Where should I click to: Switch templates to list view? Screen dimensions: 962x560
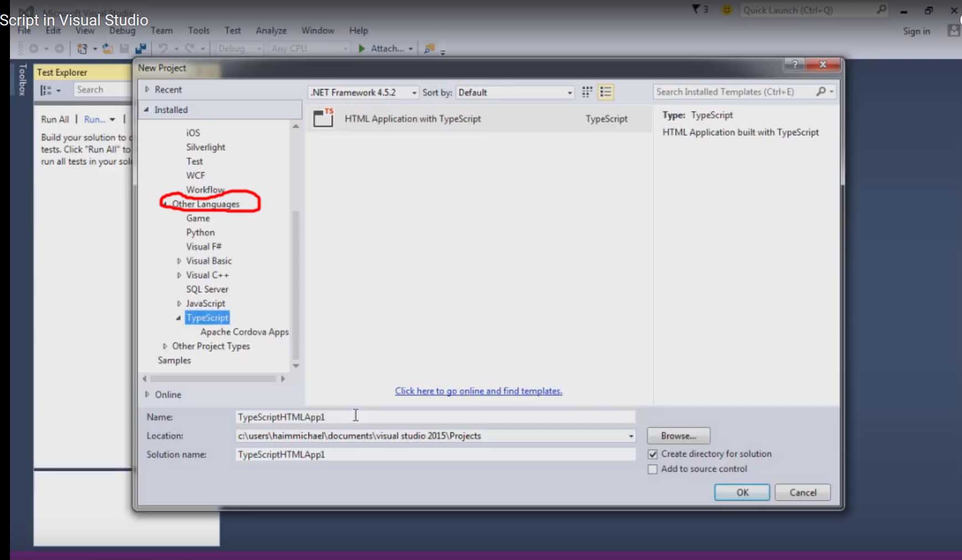pos(606,92)
